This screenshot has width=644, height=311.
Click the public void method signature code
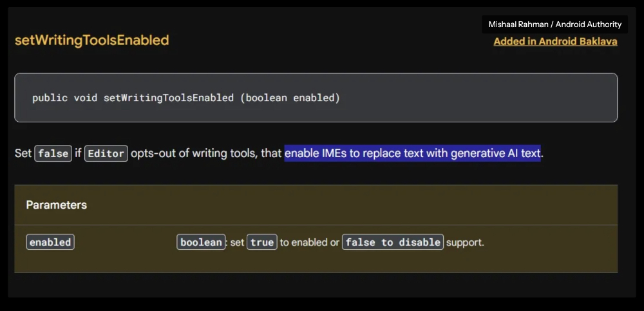click(186, 98)
